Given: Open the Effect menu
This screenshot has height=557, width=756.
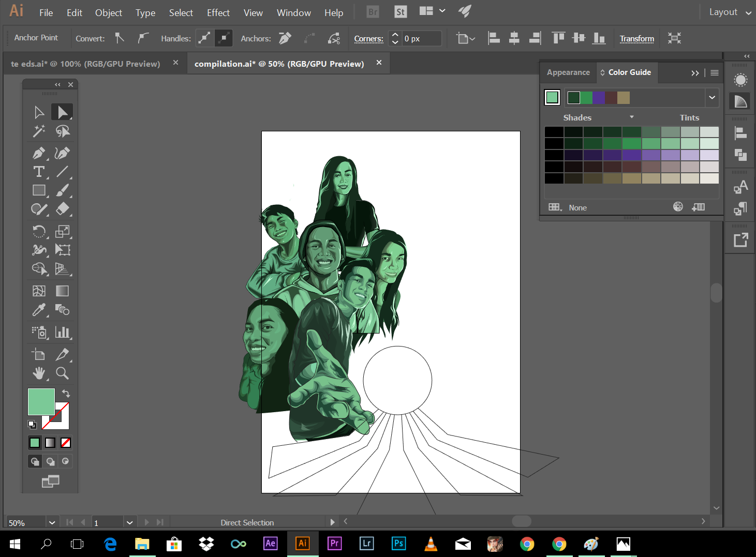Looking at the screenshot, I should [x=218, y=12].
